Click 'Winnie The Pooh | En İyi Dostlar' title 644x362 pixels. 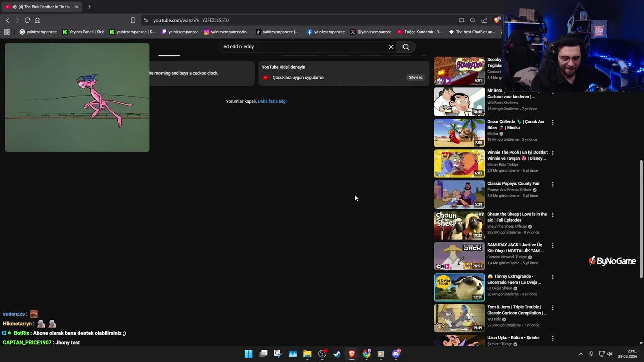[x=517, y=155]
